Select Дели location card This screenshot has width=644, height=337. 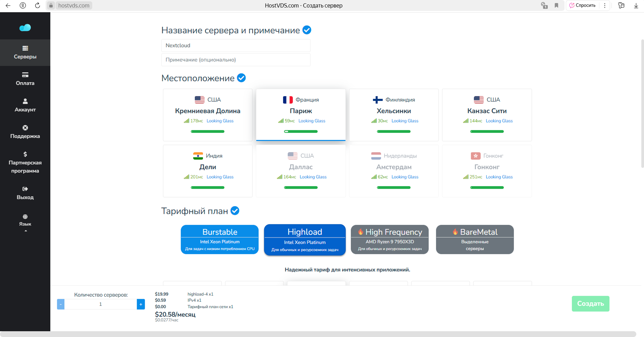(x=208, y=171)
